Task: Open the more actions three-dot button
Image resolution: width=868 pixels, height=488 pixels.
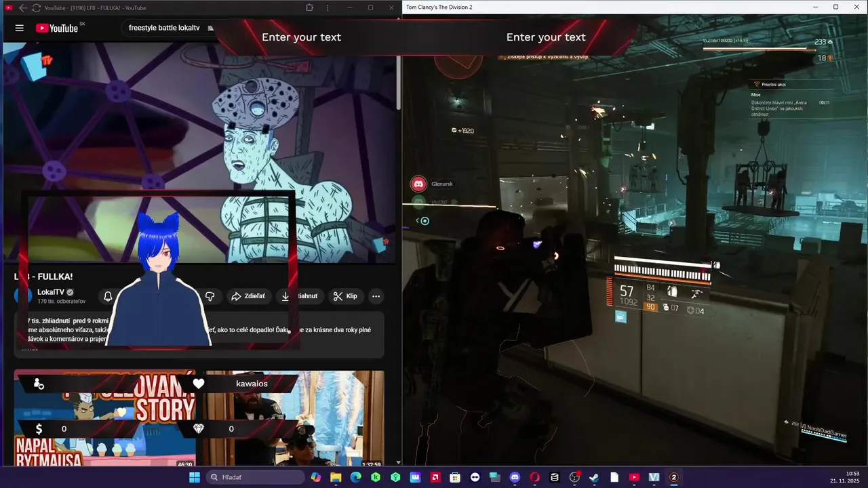Action: (x=376, y=296)
